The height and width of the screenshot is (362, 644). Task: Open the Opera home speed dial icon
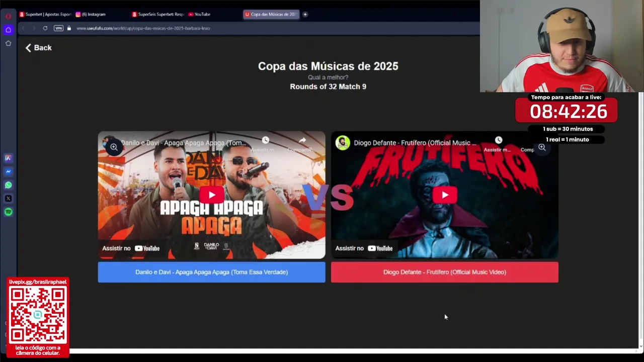point(8,30)
